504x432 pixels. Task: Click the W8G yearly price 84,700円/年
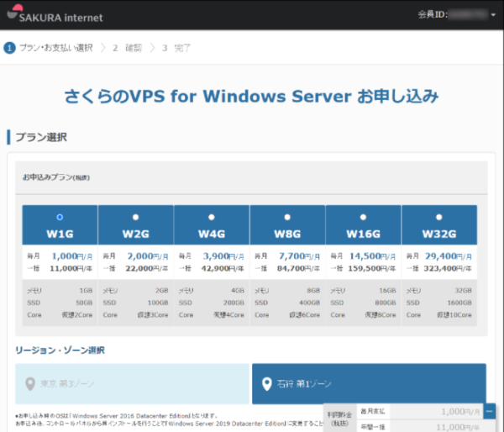[298, 269]
